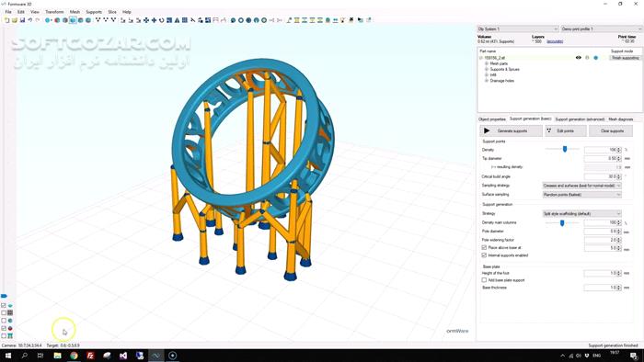644x362 pixels.
Task: Open FileZilla from the taskbar
Action: pos(90,356)
